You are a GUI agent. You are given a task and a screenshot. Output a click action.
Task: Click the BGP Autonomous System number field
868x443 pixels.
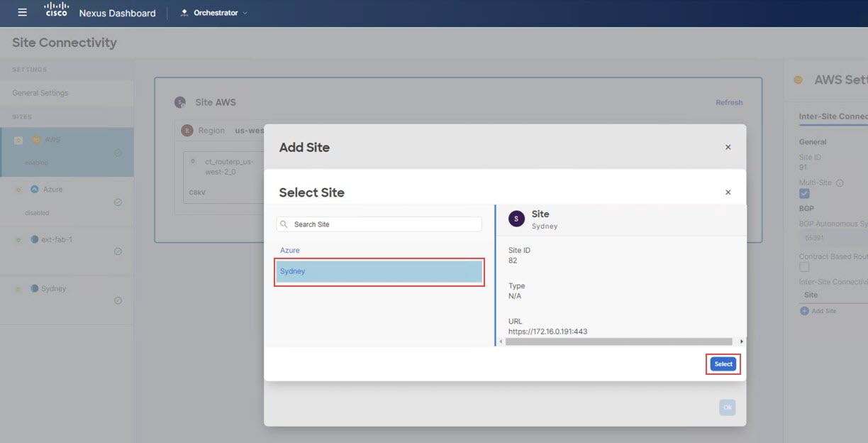pos(833,239)
